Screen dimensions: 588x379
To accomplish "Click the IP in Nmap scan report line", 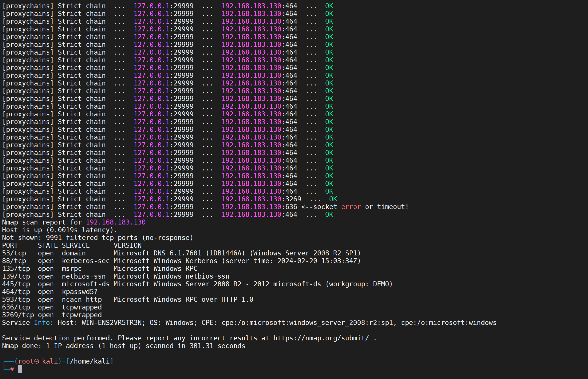I will (115, 222).
